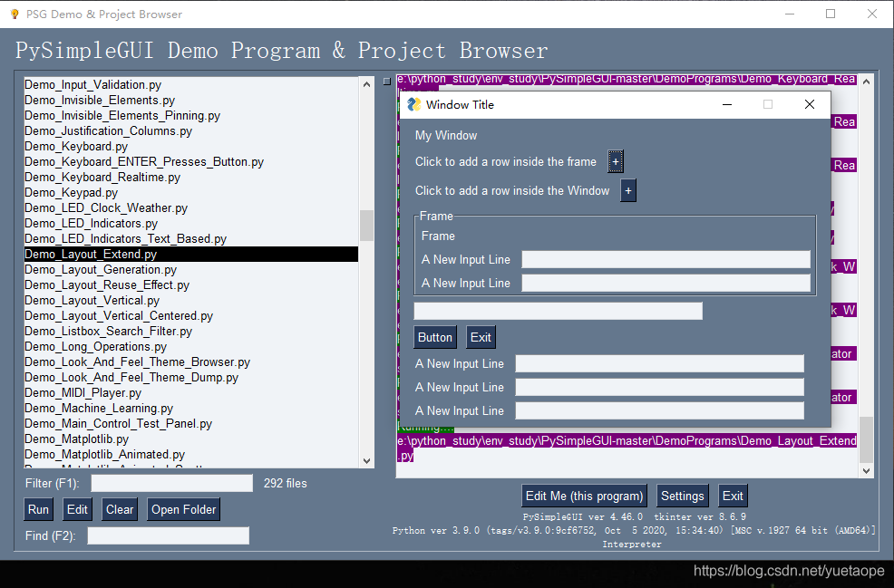Select Demo_Layout_Reuse_Effect.py
This screenshot has width=894, height=588.
click(x=191, y=284)
